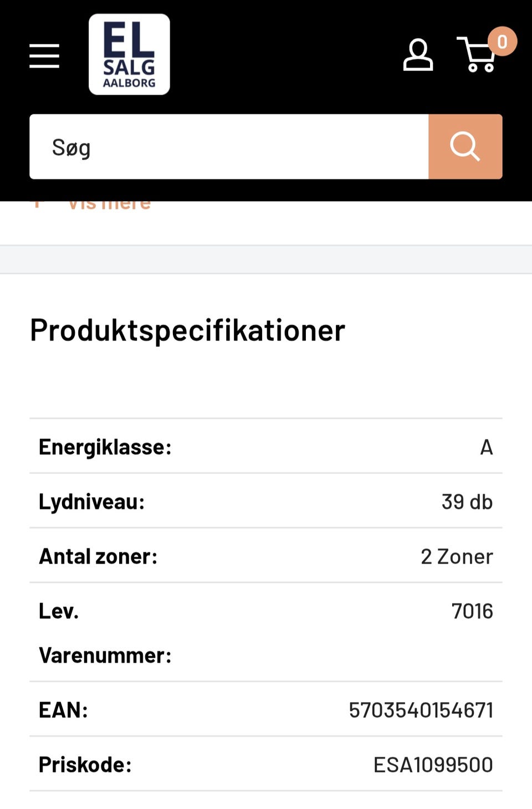
Task: Click the 2 Zoner value
Action: click(x=456, y=556)
